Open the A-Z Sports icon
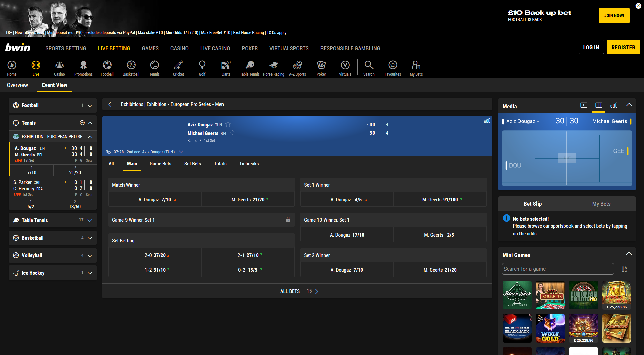This screenshot has height=355, width=644. click(297, 68)
